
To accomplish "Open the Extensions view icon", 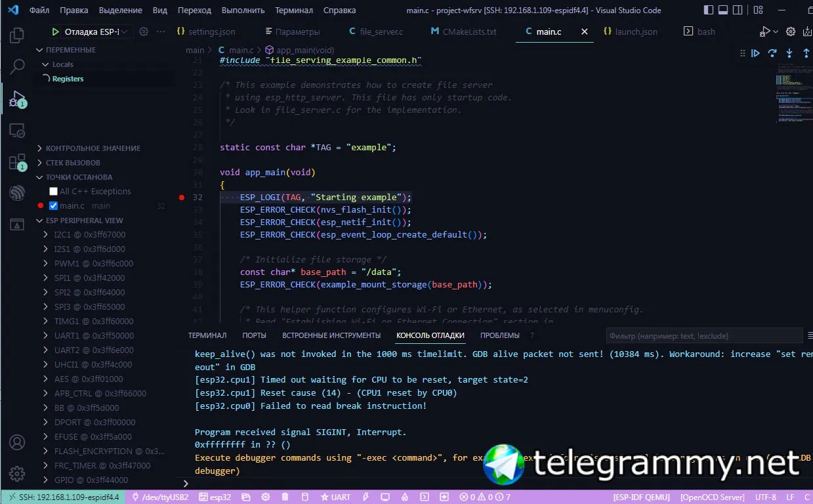I will 17,162.
